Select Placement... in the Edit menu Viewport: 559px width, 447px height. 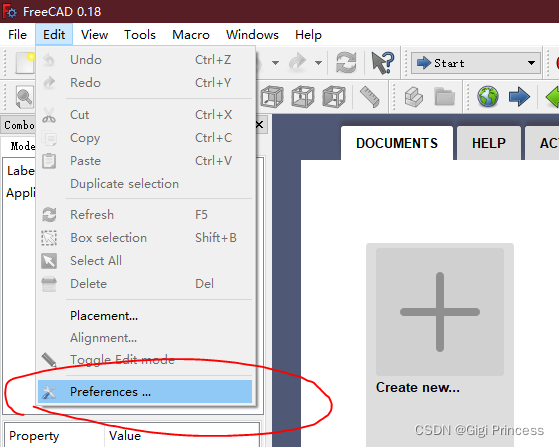click(x=145, y=315)
